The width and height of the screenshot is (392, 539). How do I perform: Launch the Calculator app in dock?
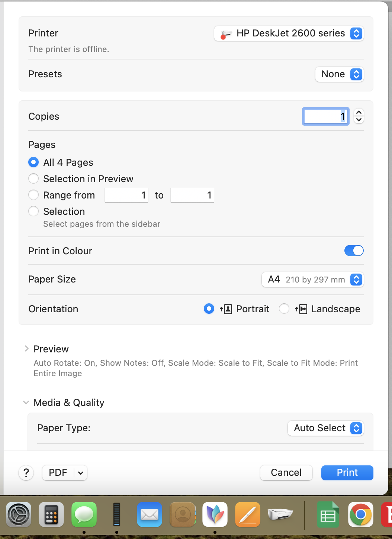[x=51, y=515]
